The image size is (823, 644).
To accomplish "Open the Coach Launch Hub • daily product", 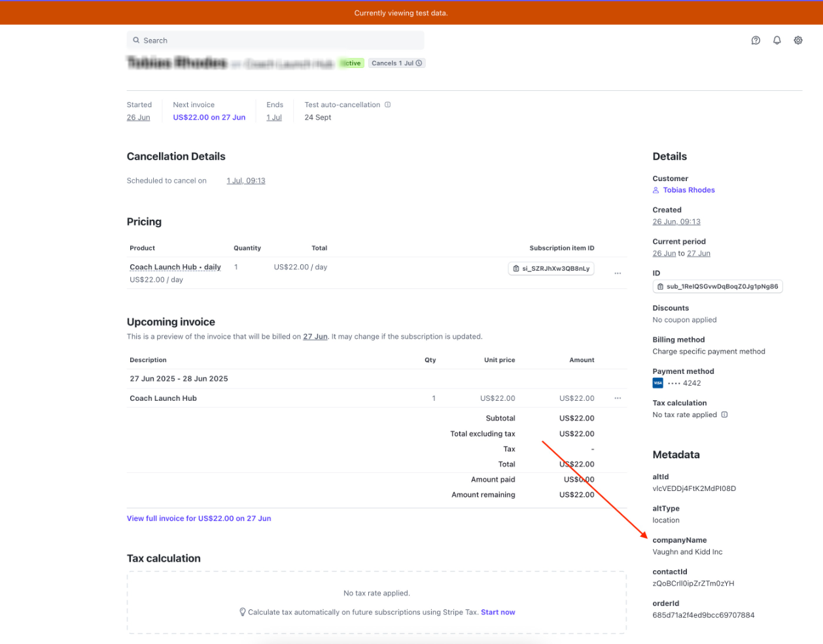I will pyautogui.click(x=175, y=267).
